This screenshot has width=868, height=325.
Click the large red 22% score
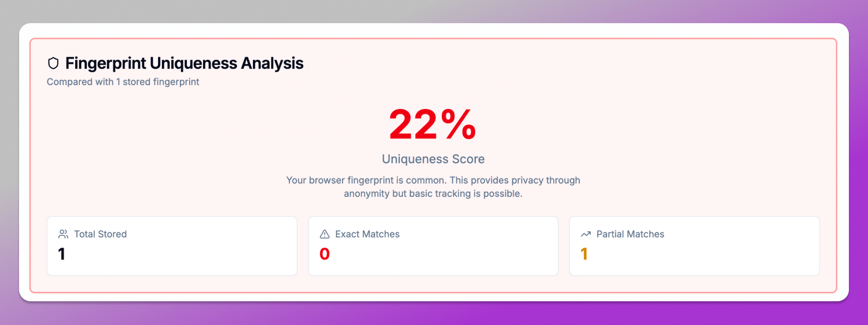coord(433,125)
